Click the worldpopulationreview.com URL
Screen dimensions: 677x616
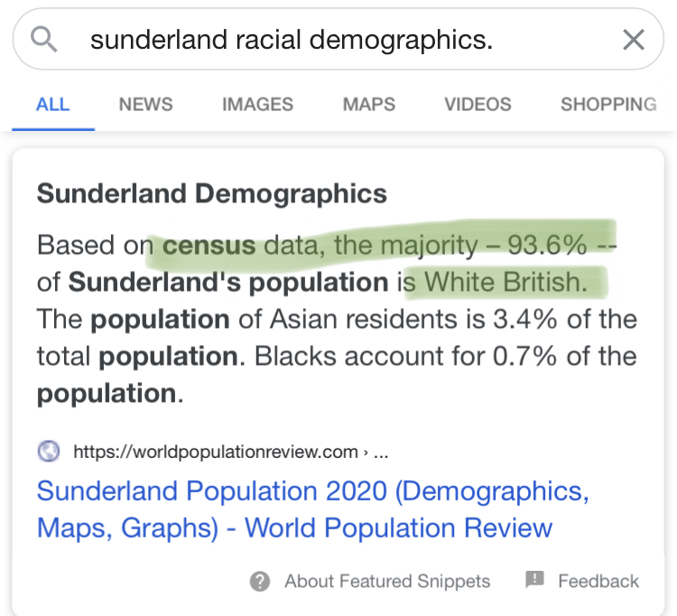[x=215, y=451]
